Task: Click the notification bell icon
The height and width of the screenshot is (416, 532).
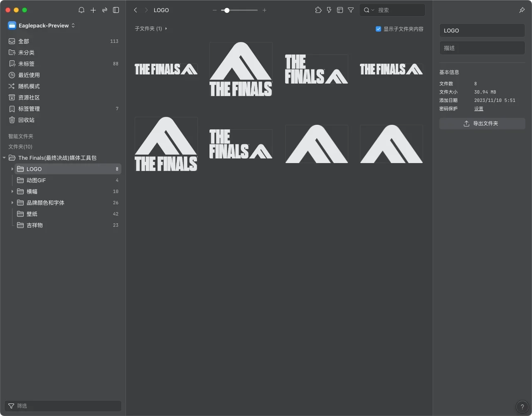Action: pos(81,10)
